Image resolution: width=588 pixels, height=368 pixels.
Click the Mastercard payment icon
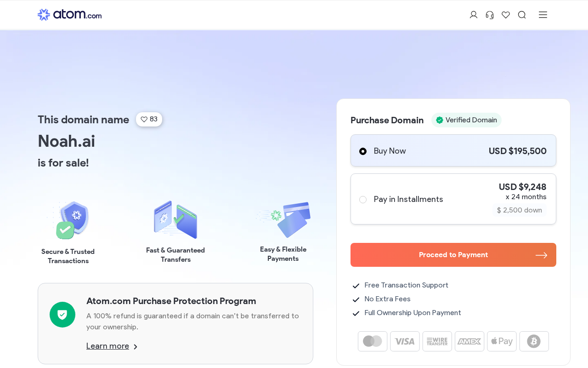(x=373, y=341)
